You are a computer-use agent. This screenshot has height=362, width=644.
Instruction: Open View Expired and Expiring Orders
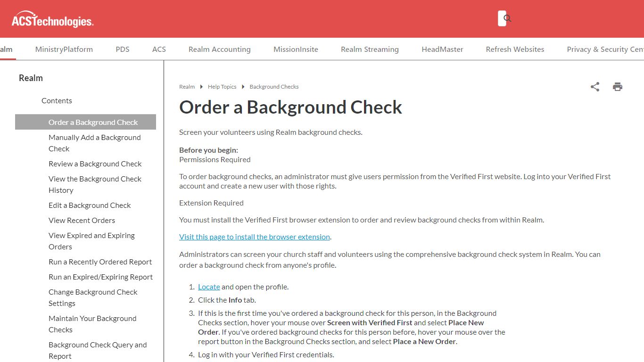91,241
